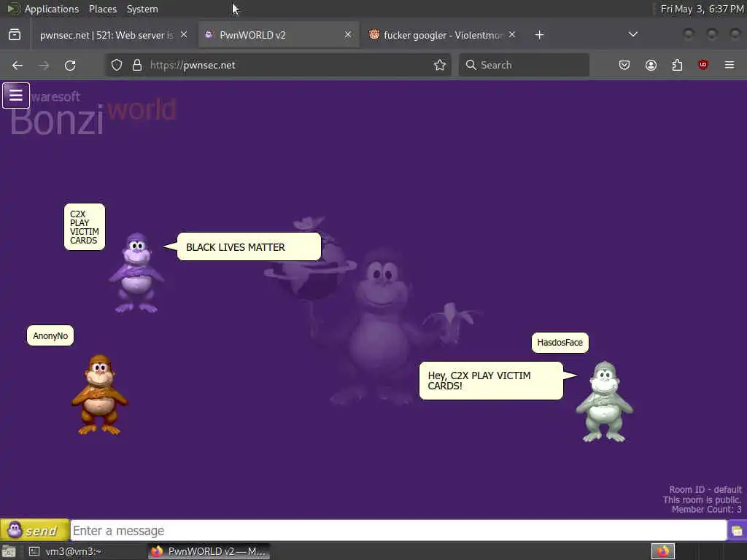Open the BonziWorld hamburger menu
747x560 pixels.
pyautogui.click(x=16, y=96)
